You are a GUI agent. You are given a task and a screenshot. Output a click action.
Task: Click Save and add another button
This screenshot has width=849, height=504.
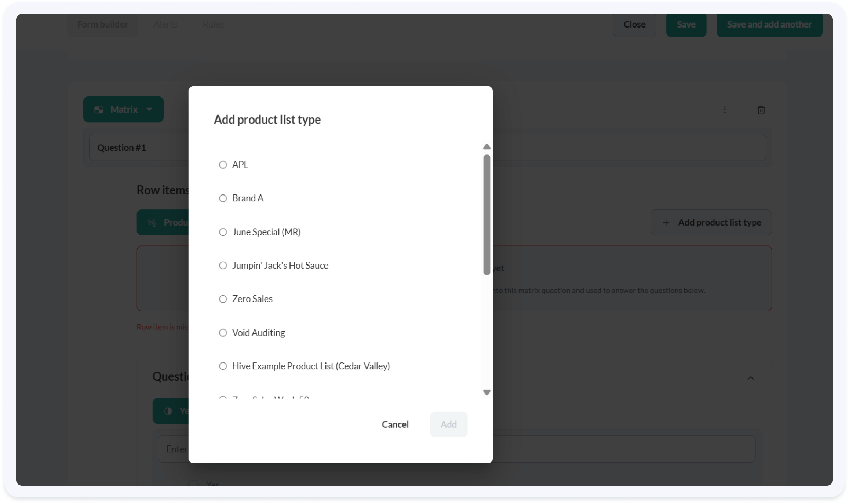(769, 24)
